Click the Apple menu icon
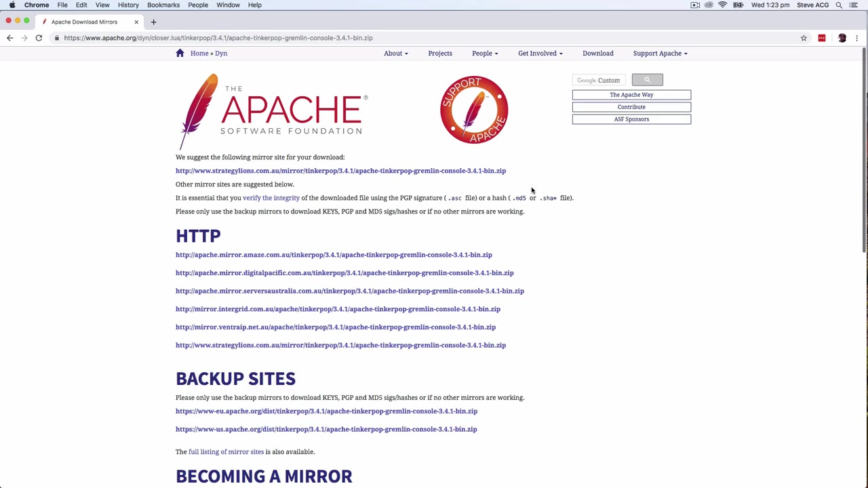This screenshot has width=868, height=488. click(12, 5)
